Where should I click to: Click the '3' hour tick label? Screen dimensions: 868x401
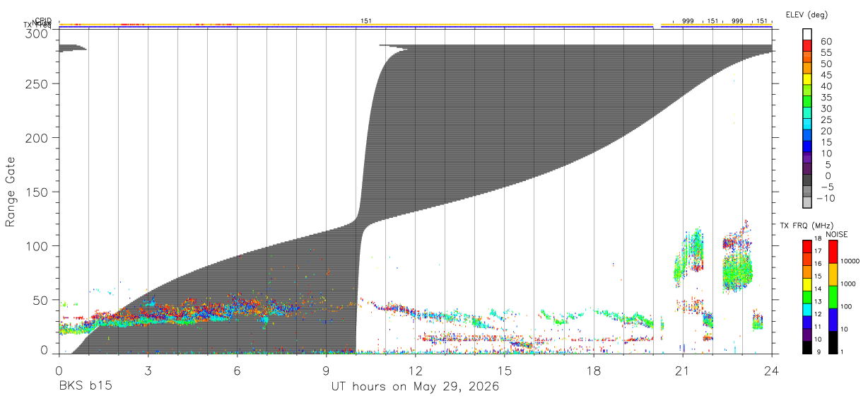click(x=148, y=369)
